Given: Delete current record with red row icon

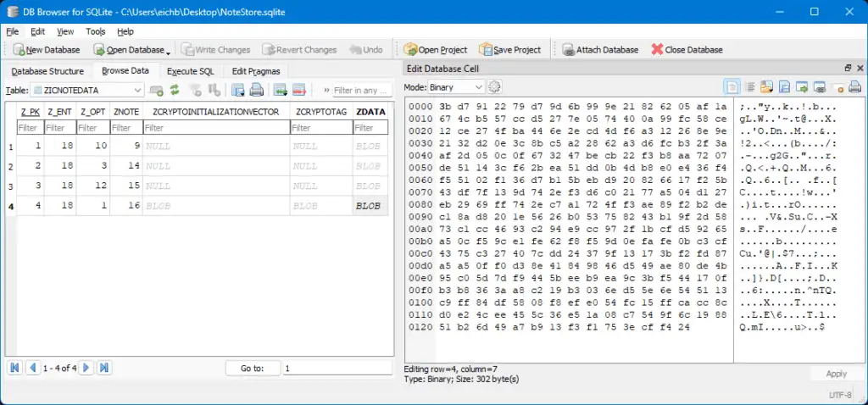Looking at the screenshot, I should (299, 90).
